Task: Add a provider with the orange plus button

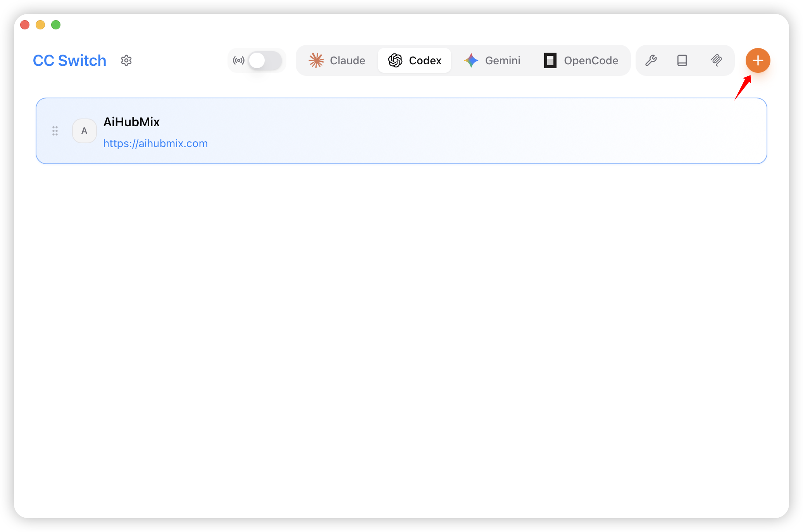Action: 758,60
